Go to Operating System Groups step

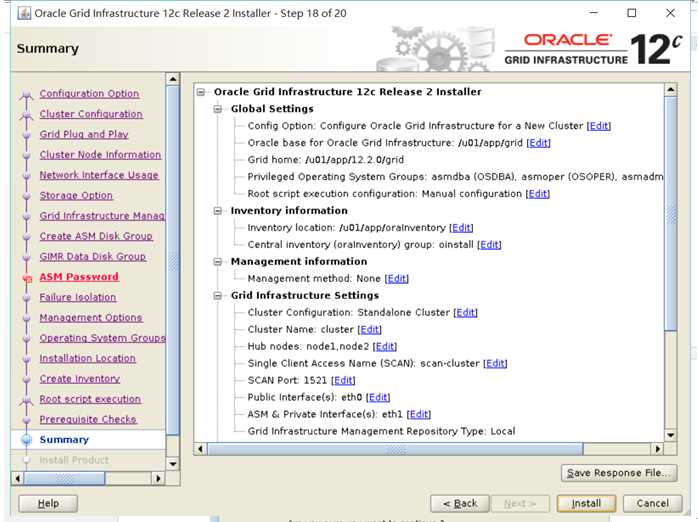[102, 338]
